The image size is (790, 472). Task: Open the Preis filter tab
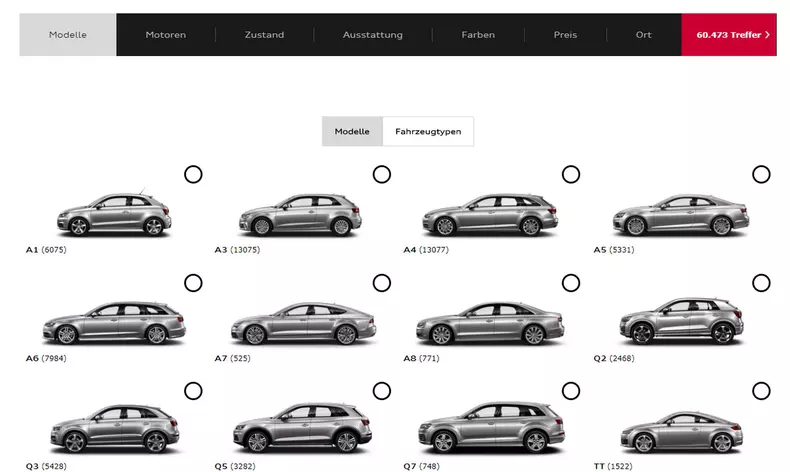(x=565, y=35)
